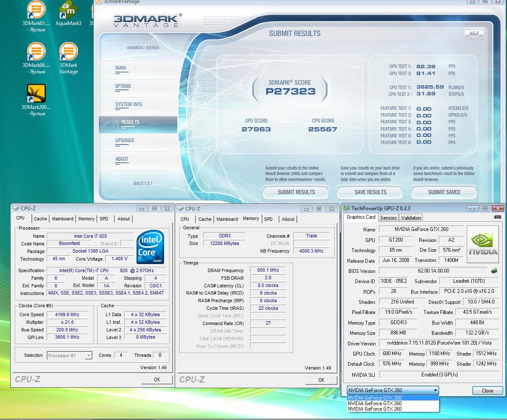Viewport: 507px width, 420px height.
Task: Click the SUBMIT SAVED button
Action: [x=444, y=192]
